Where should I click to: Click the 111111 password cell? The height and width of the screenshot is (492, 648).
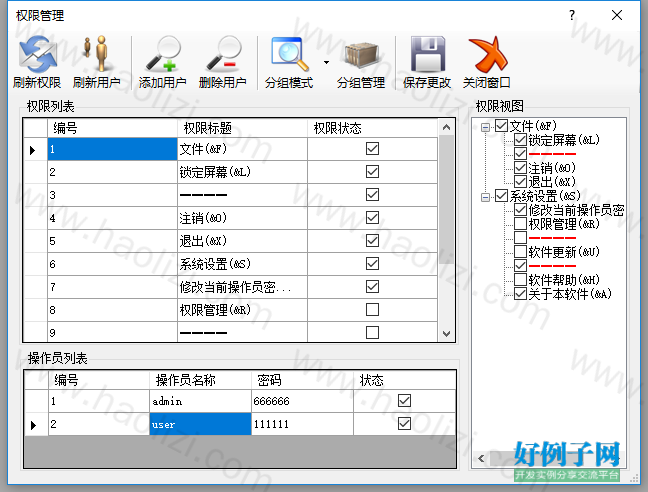point(302,424)
